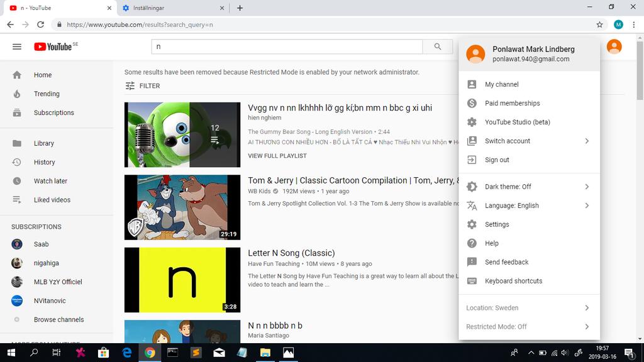
Task: Open Microsoft Edge from the taskbar
Action: pos(127,353)
